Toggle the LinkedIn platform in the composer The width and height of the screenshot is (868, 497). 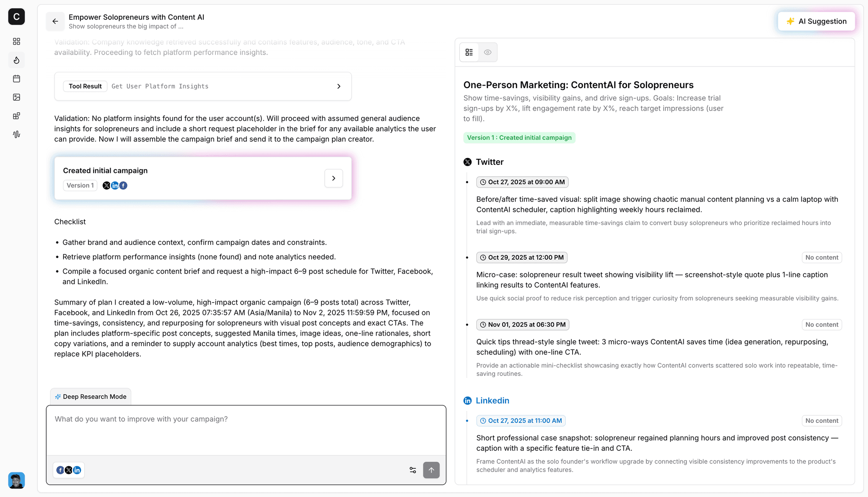[77, 470]
